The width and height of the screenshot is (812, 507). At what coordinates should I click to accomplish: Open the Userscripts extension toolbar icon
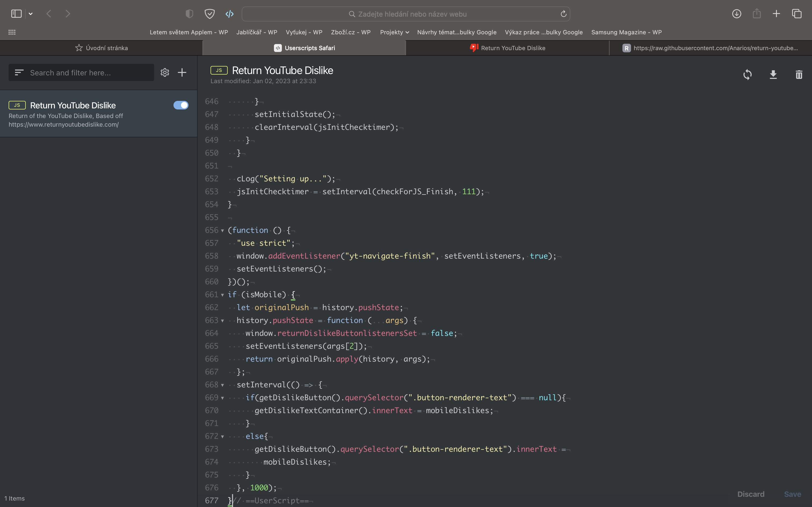click(230, 14)
